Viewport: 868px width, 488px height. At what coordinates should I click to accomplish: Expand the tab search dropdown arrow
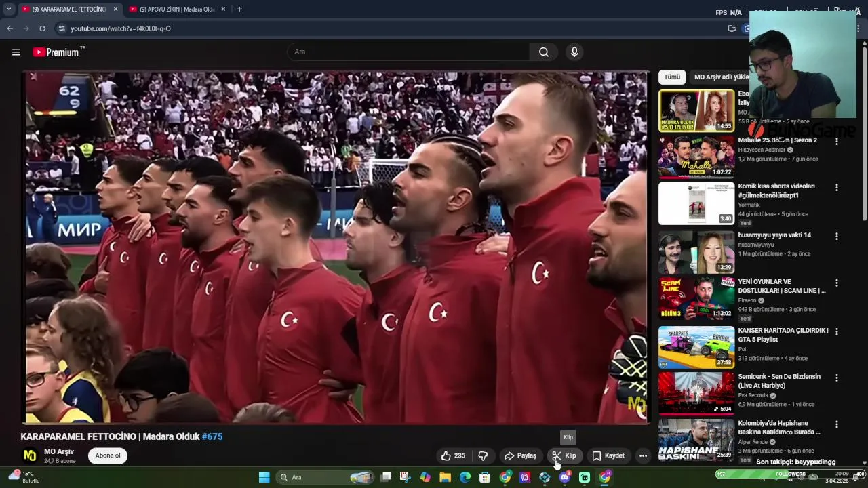[x=8, y=9]
